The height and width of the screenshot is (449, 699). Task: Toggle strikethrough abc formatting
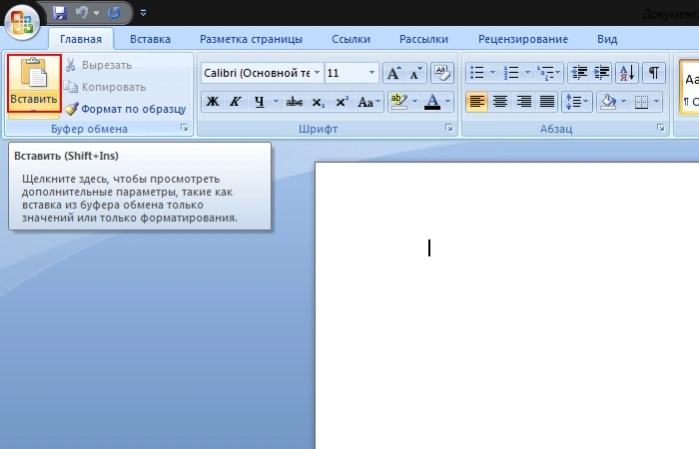[x=294, y=102]
